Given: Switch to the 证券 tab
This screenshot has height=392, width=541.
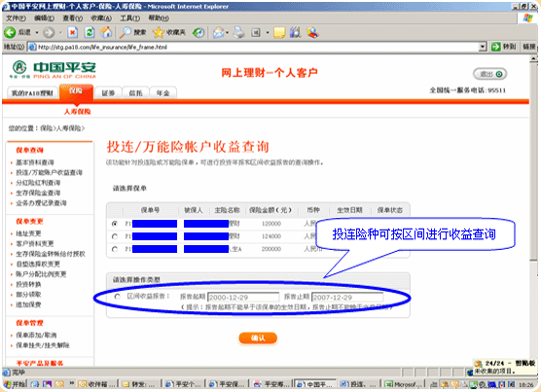Looking at the screenshot, I should point(108,93).
